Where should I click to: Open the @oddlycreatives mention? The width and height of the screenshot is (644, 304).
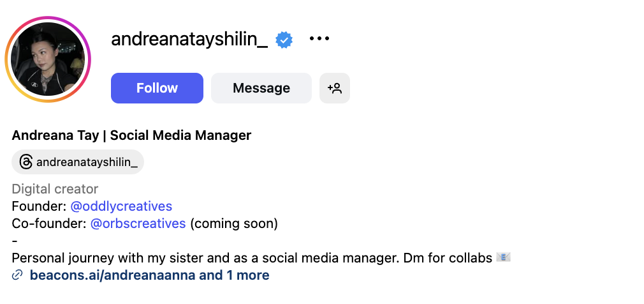click(121, 206)
